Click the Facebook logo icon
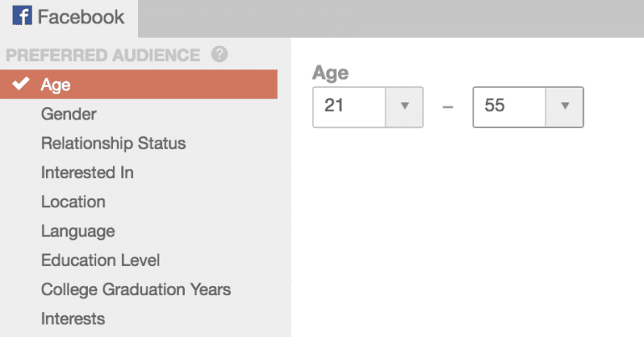Screen dimensions: 644x337 point(22,16)
